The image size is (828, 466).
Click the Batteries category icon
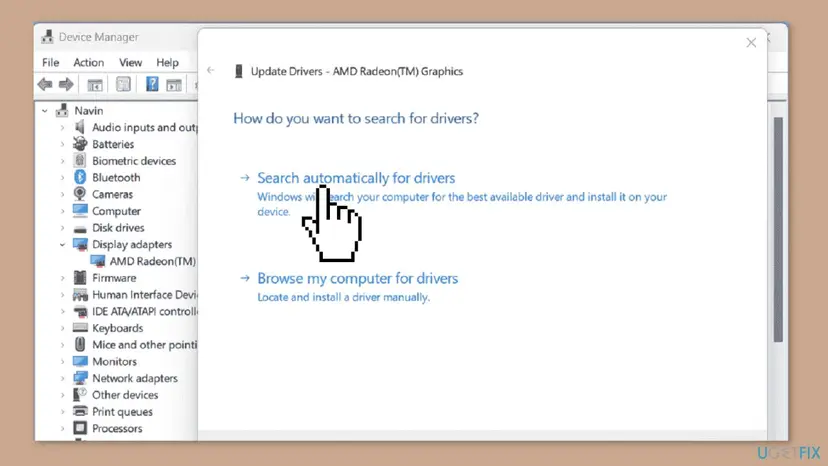point(80,144)
